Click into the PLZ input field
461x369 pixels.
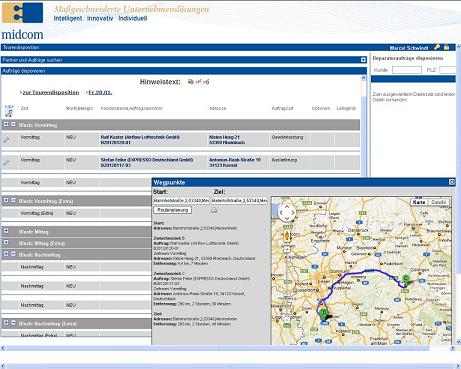[x=448, y=70]
